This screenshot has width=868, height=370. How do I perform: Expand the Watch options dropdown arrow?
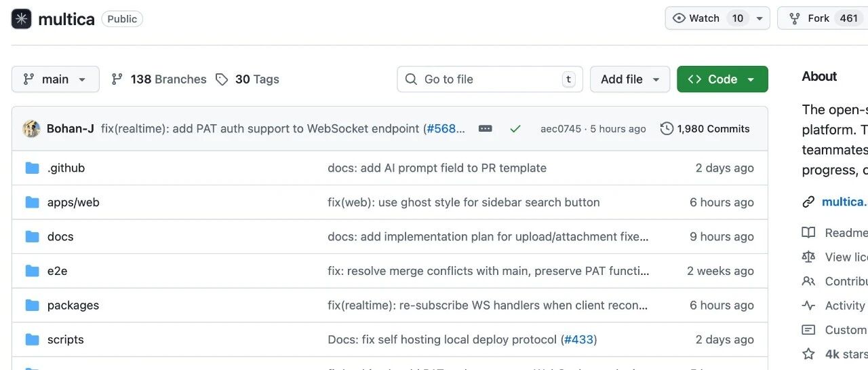coord(759,18)
